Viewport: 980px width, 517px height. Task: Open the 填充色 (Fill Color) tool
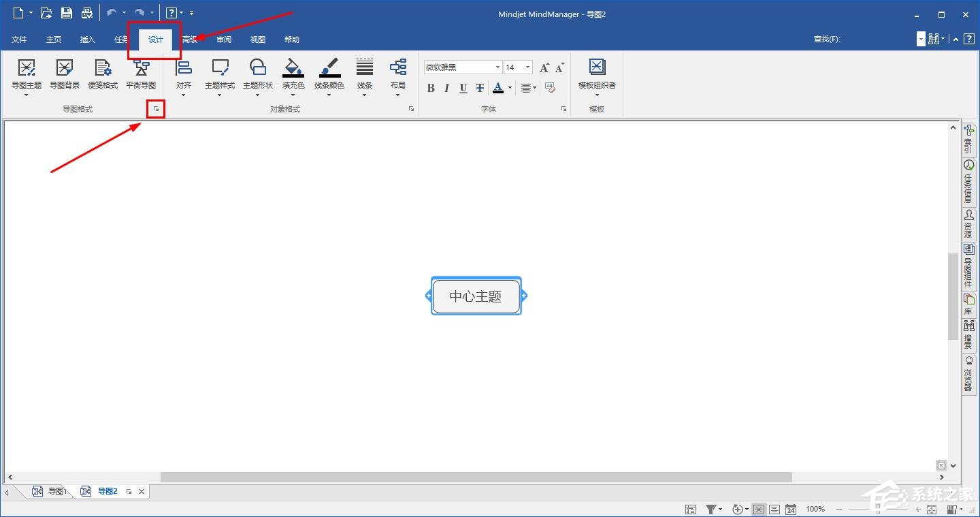click(293, 75)
